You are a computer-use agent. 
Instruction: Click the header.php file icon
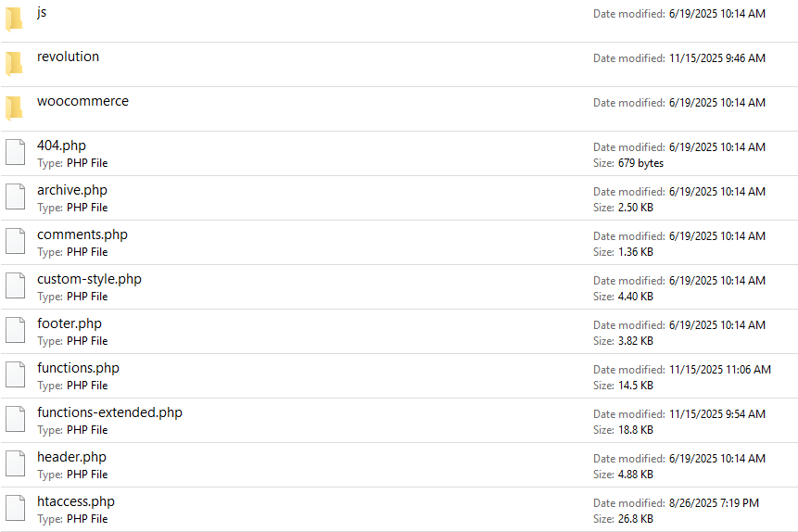click(14, 464)
